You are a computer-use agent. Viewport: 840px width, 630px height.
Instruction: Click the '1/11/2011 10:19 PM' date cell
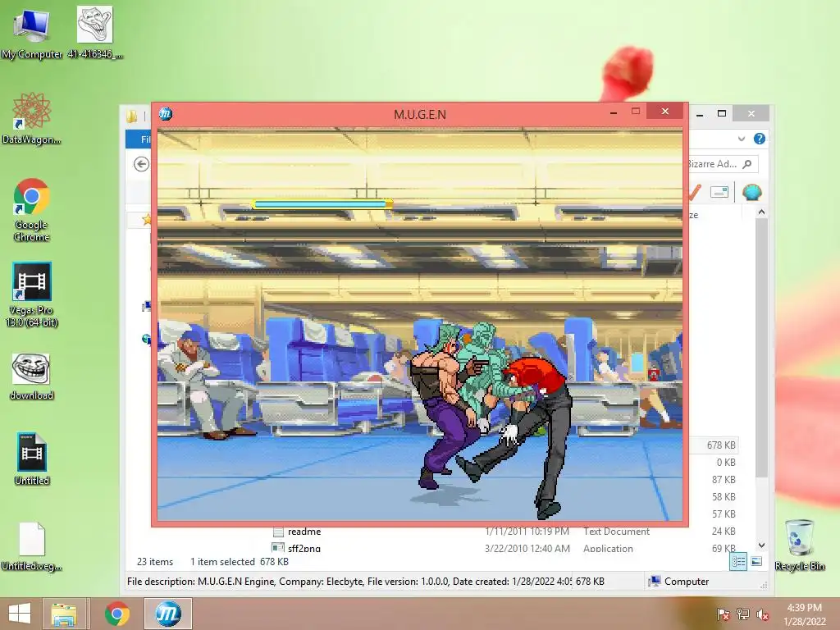tap(527, 532)
